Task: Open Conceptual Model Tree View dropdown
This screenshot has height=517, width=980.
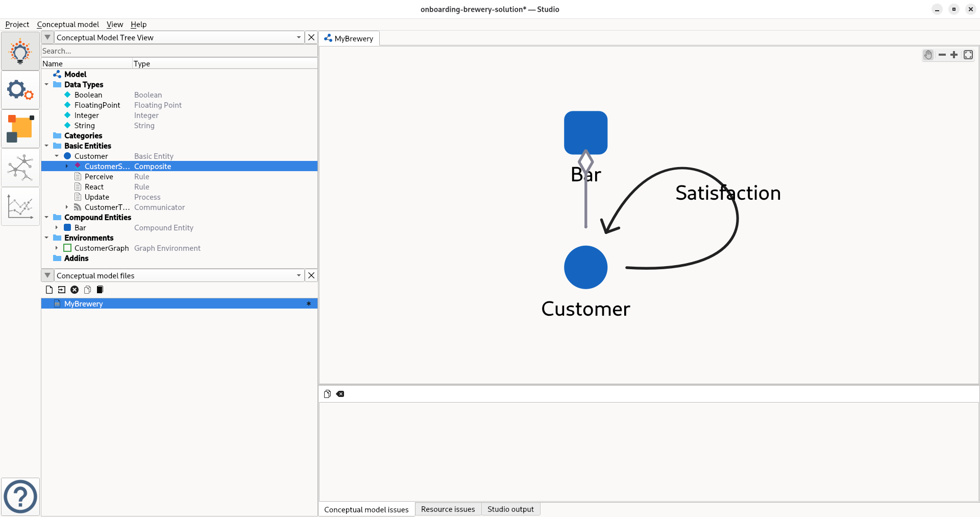Action: [x=299, y=37]
